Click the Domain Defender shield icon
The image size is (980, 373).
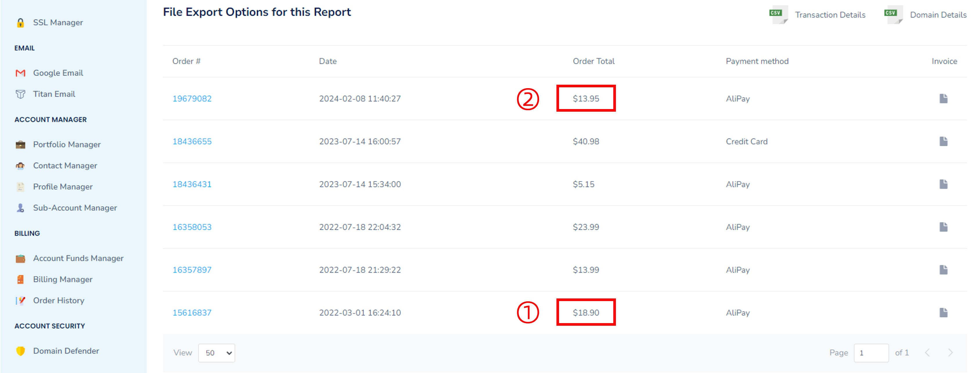coord(21,351)
